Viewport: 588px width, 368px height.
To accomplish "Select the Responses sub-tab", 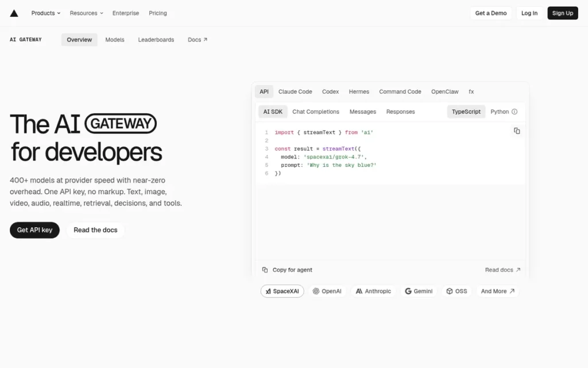I will 400,112.
